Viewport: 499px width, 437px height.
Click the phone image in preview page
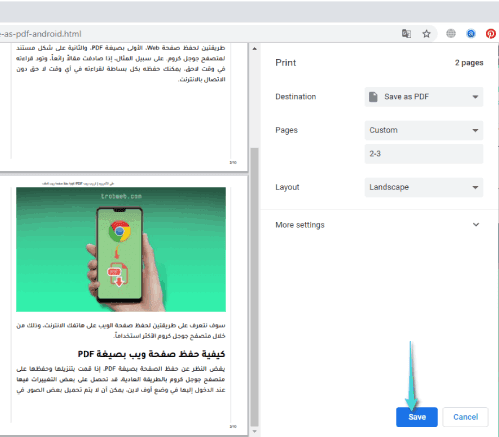click(x=121, y=249)
